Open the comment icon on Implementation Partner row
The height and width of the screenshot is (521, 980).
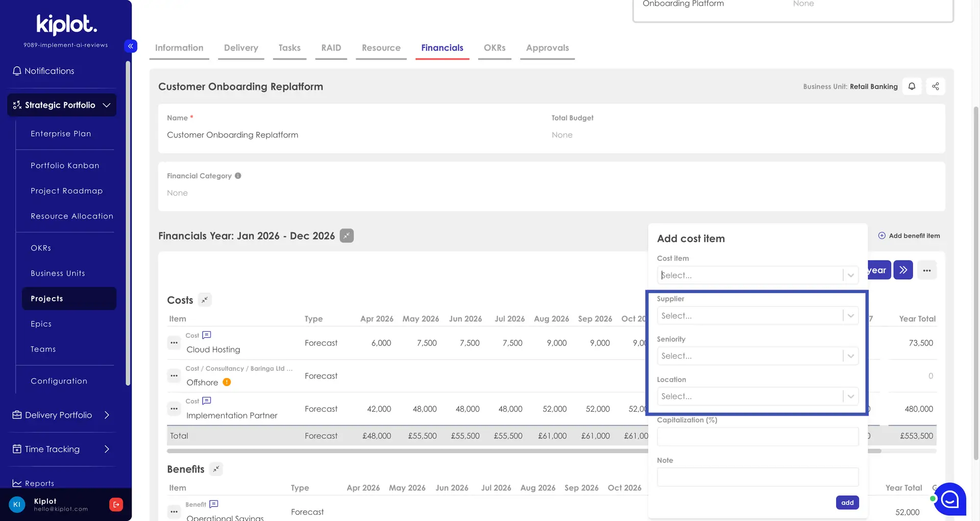point(207,401)
